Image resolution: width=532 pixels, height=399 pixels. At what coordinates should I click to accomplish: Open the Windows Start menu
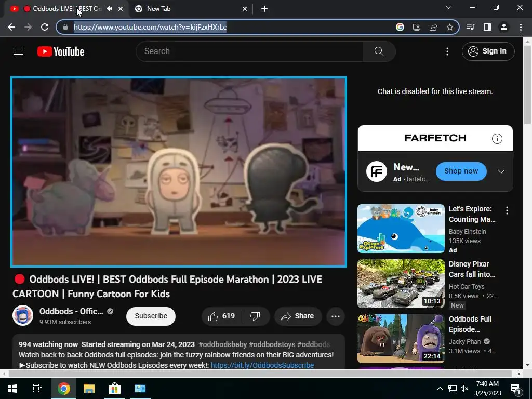point(12,389)
